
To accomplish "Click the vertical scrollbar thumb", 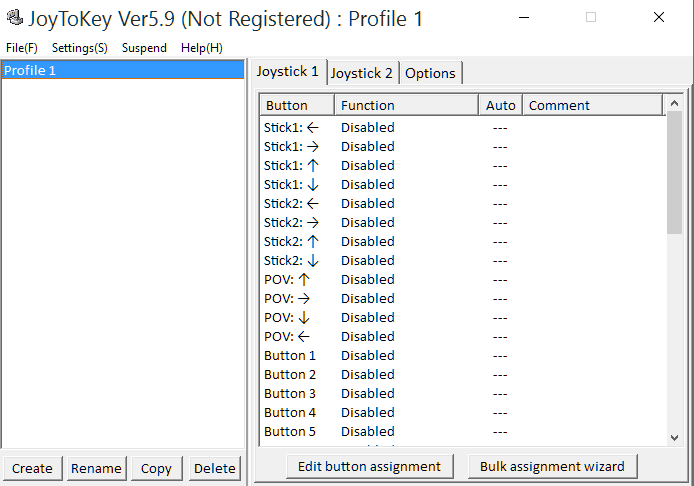I will point(675,172).
